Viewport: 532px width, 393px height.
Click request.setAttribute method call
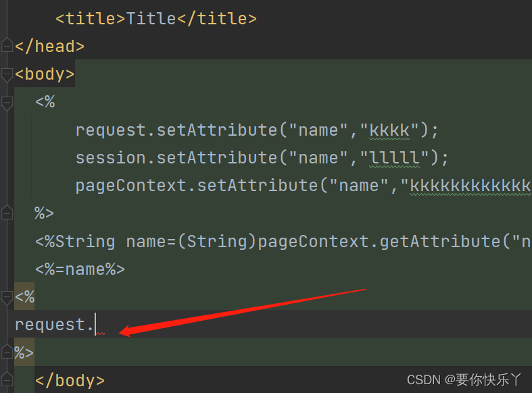point(176,130)
